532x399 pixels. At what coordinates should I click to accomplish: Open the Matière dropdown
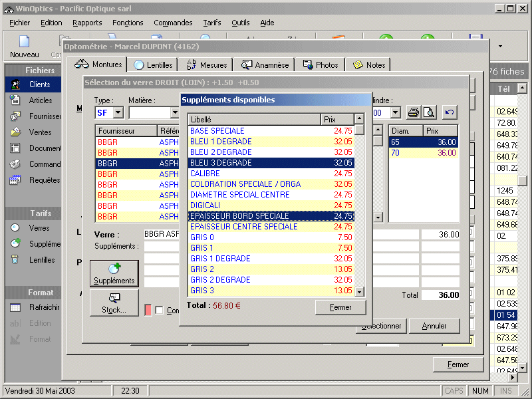(174, 113)
